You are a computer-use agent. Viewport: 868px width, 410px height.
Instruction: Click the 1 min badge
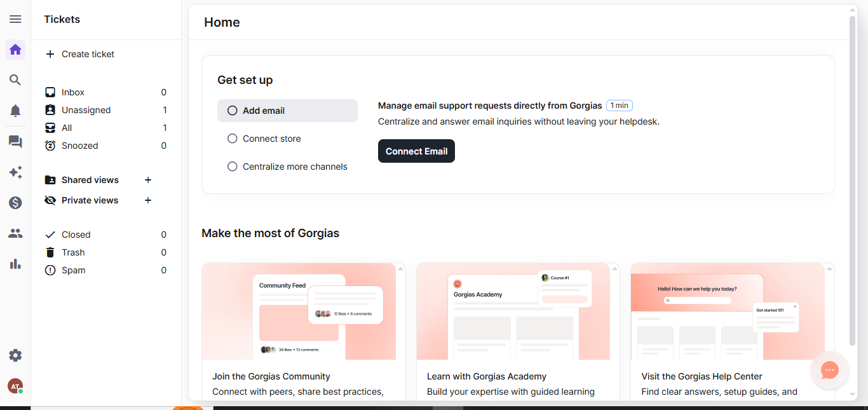620,106
